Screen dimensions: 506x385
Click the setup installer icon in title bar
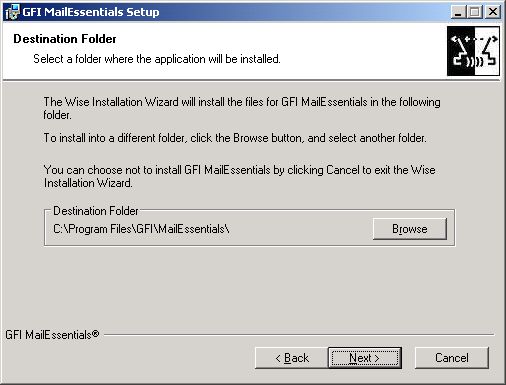click(13, 12)
